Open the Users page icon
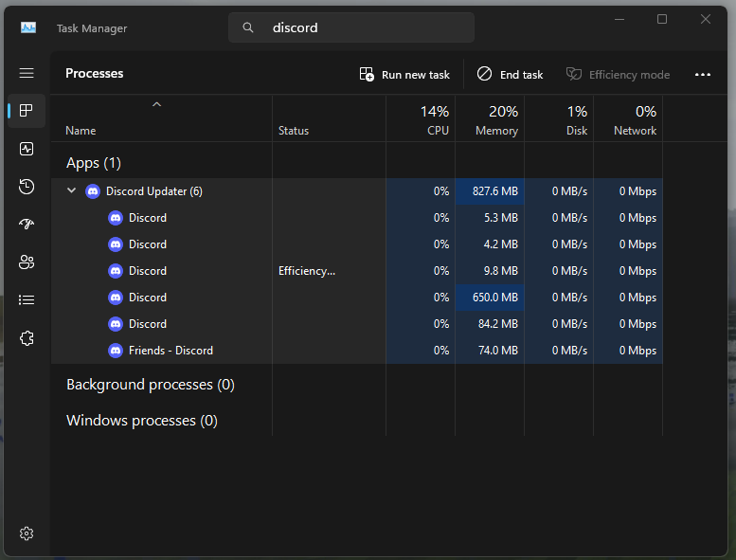736x560 pixels. click(27, 262)
